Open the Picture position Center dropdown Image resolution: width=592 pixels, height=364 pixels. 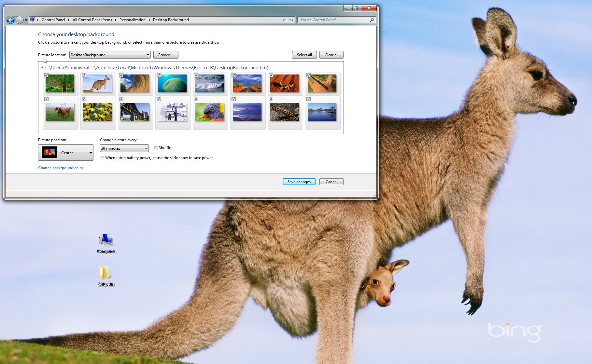[x=66, y=153]
